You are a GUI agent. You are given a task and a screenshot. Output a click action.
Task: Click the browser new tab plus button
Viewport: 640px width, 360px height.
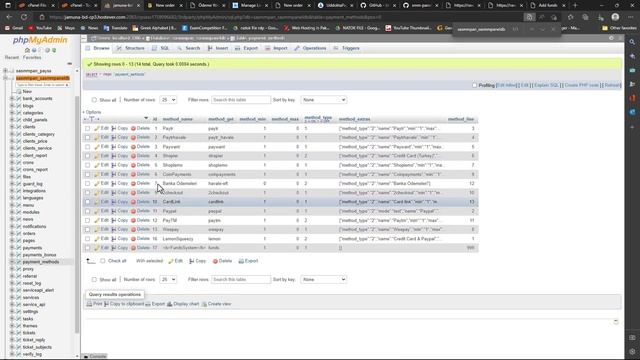(575, 5)
